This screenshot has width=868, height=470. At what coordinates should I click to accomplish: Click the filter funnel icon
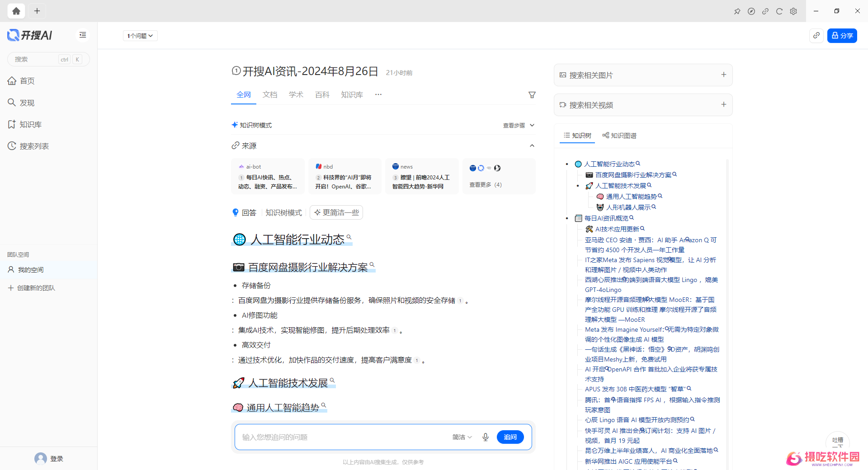pyautogui.click(x=532, y=95)
